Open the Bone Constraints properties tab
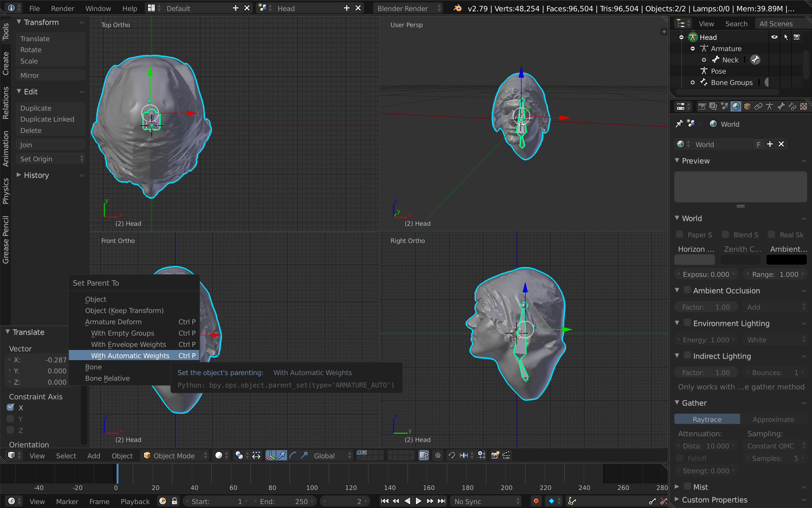The height and width of the screenshot is (508, 812). click(x=792, y=107)
